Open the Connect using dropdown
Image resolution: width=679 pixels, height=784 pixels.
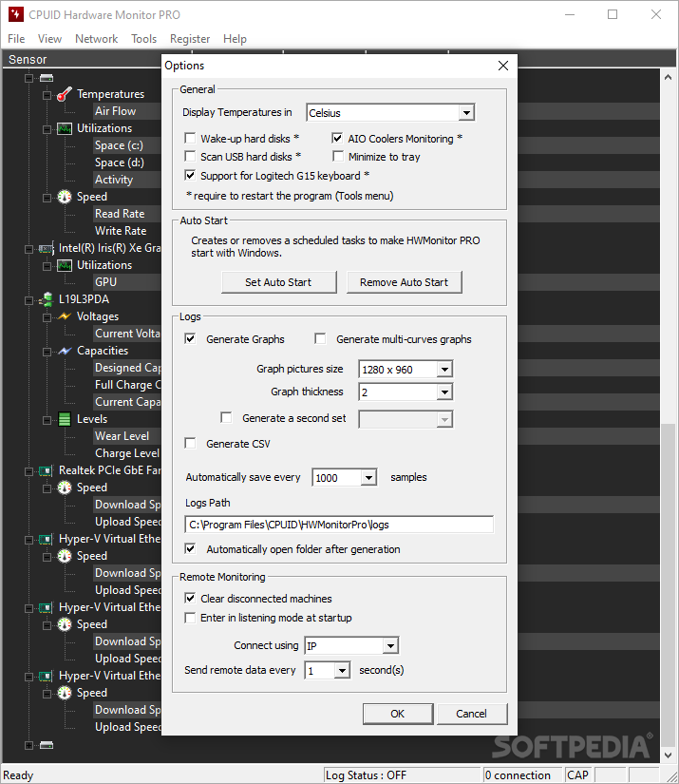click(390, 645)
